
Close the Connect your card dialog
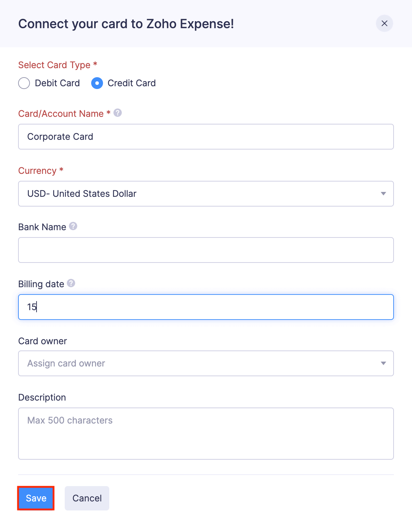(385, 23)
